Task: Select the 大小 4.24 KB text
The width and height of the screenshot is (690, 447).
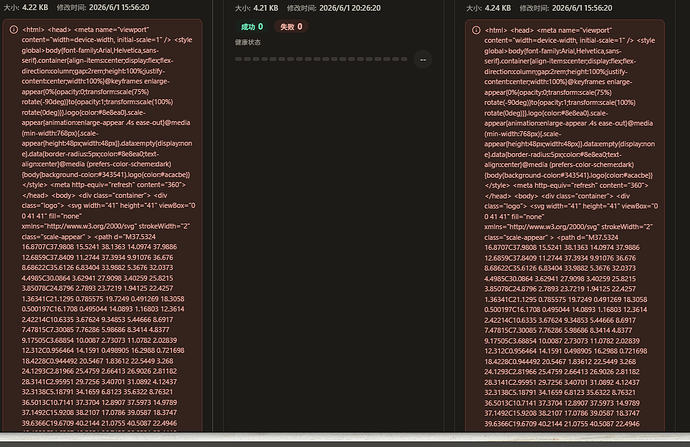Action: (488, 8)
